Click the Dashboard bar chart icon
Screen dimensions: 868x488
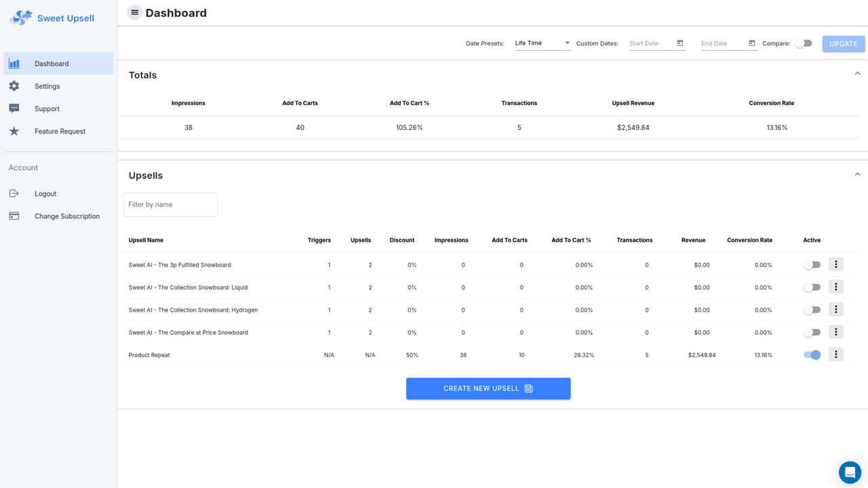coord(14,63)
